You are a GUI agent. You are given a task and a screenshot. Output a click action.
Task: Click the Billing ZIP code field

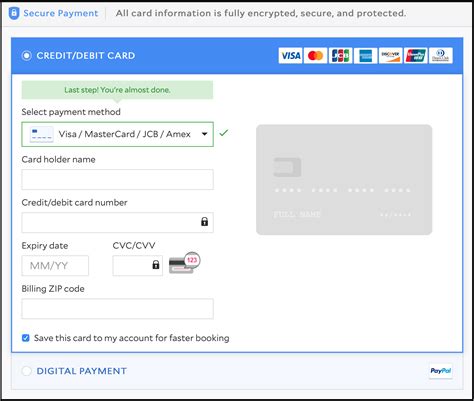click(x=117, y=309)
